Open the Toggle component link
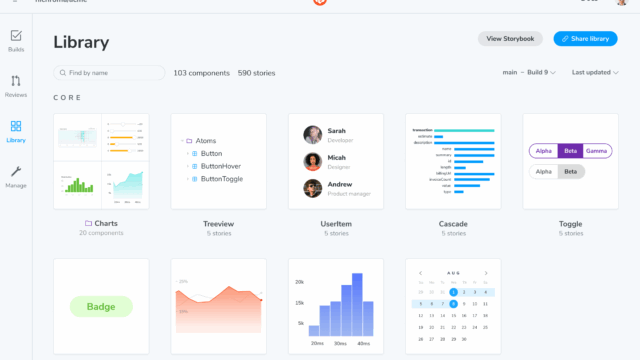 tap(571, 224)
